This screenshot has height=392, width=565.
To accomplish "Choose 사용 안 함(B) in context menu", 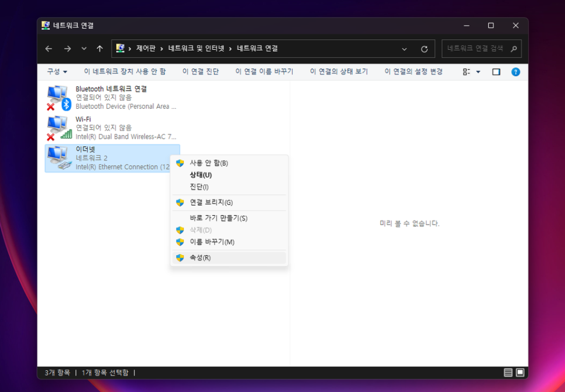I will [229, 163].
